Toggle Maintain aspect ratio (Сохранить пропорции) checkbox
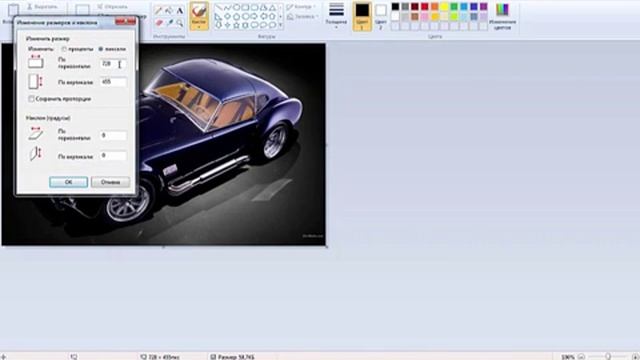 point(31,99)
